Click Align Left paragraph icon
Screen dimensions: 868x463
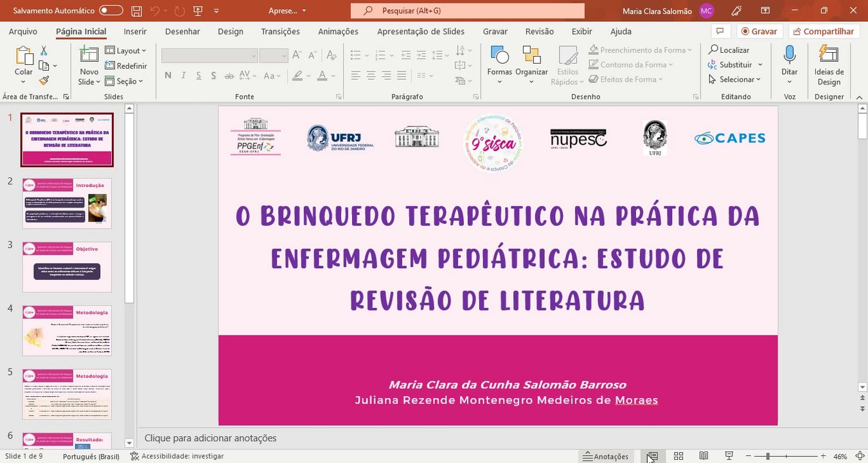tap(355, 76)
